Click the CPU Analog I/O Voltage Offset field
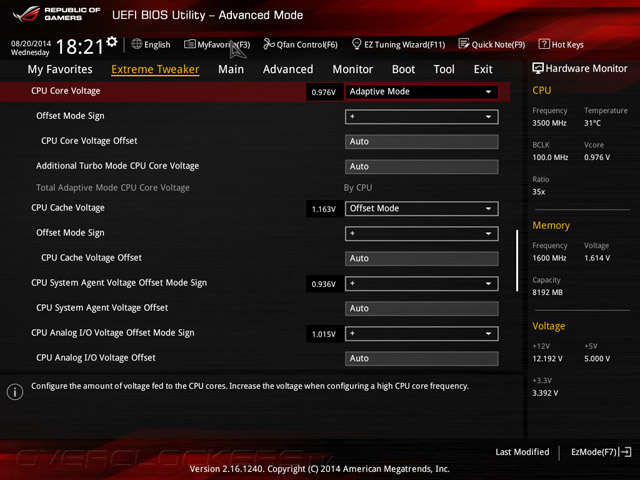 click(x=421, y=358)
